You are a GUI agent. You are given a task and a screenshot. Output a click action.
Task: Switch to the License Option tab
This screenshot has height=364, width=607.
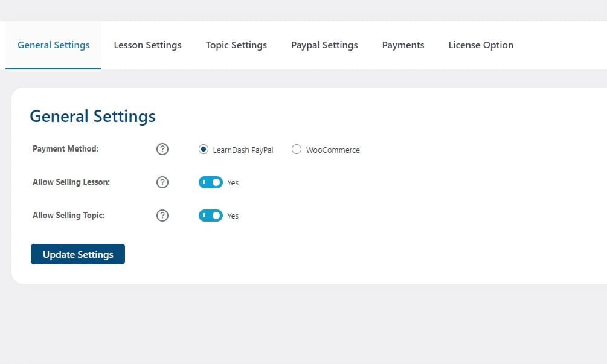(x=481, y=45)
